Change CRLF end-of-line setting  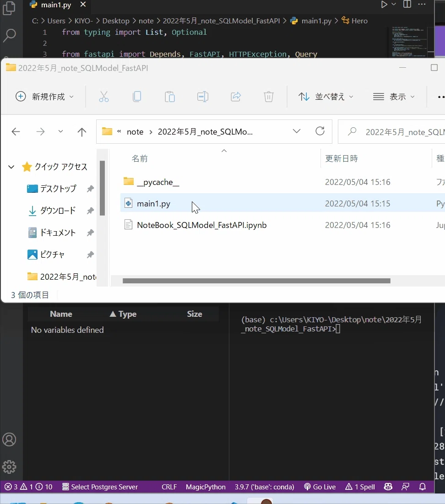(x=169, y=487)
